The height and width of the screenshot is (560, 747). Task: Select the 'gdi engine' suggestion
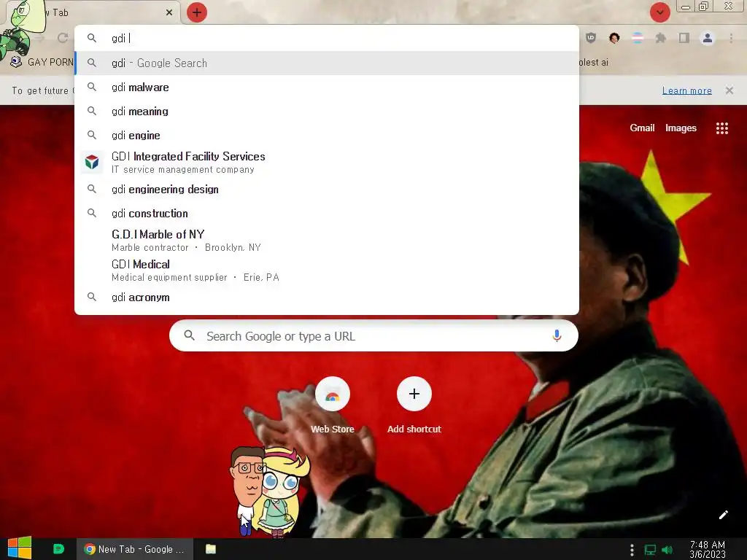click(327, 135)
